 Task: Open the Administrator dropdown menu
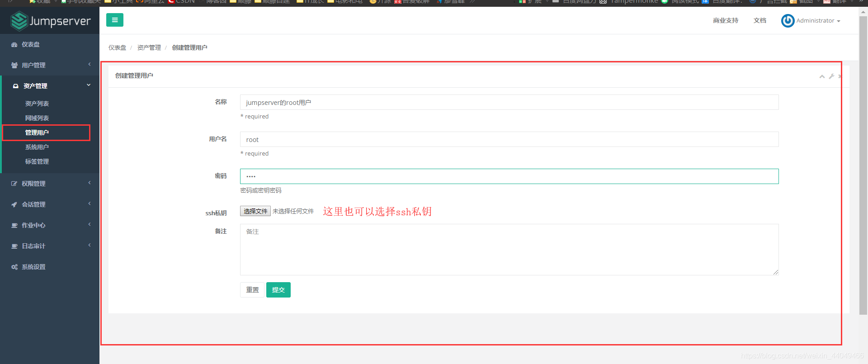tap(818, 21)
